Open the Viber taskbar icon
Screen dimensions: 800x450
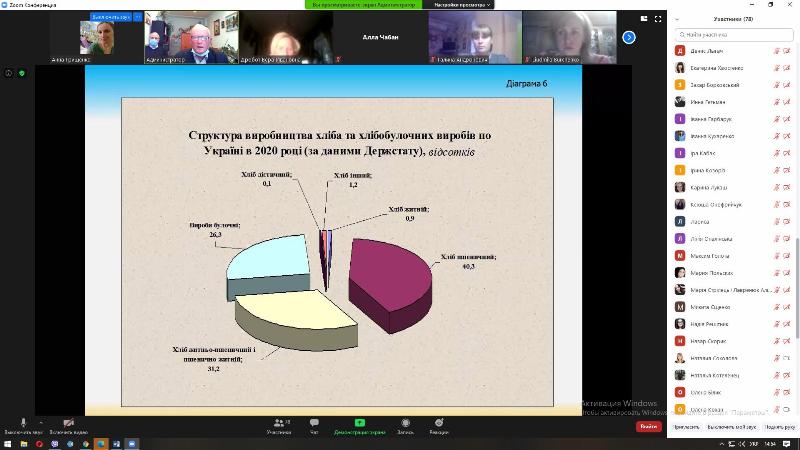55,444
